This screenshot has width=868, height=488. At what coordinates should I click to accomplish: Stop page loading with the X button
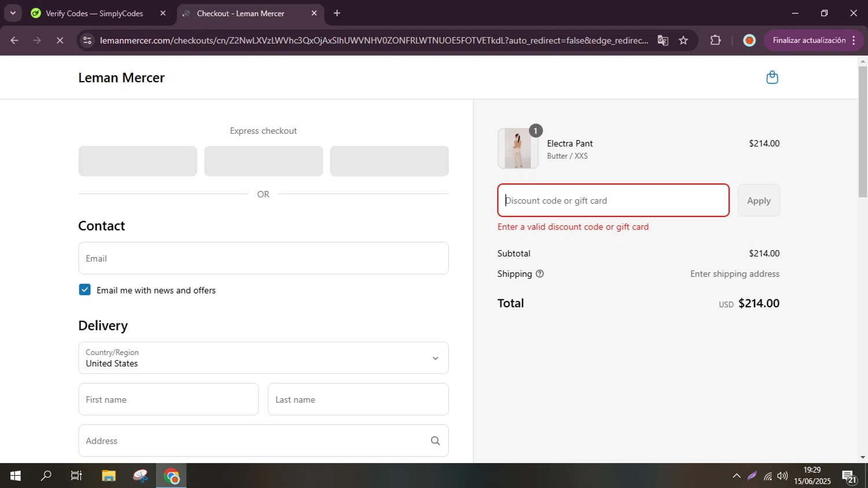coord(60,41)
